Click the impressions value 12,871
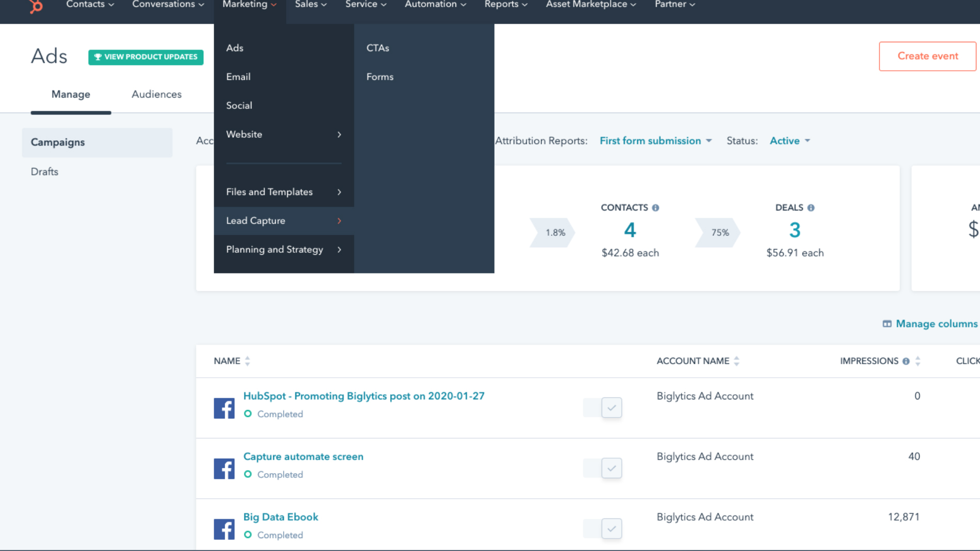 pyautogui.click(x=904, y=517)
